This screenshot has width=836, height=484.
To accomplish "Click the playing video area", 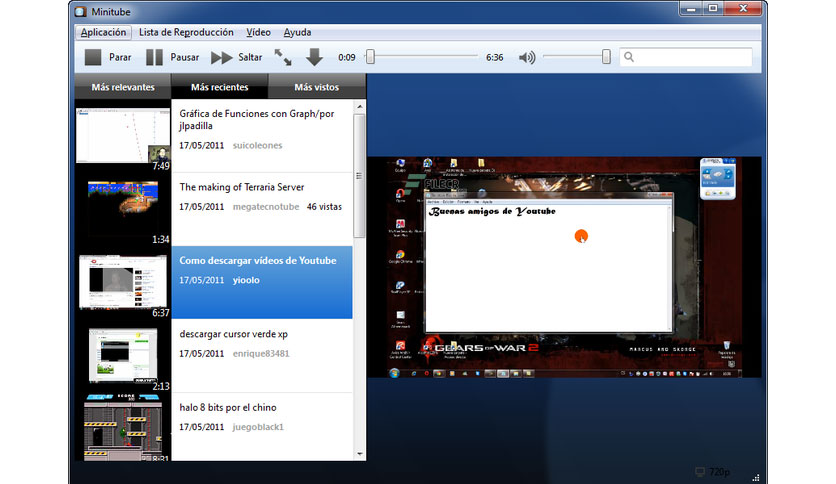I will pyautogui.click(x=564, y=268).
